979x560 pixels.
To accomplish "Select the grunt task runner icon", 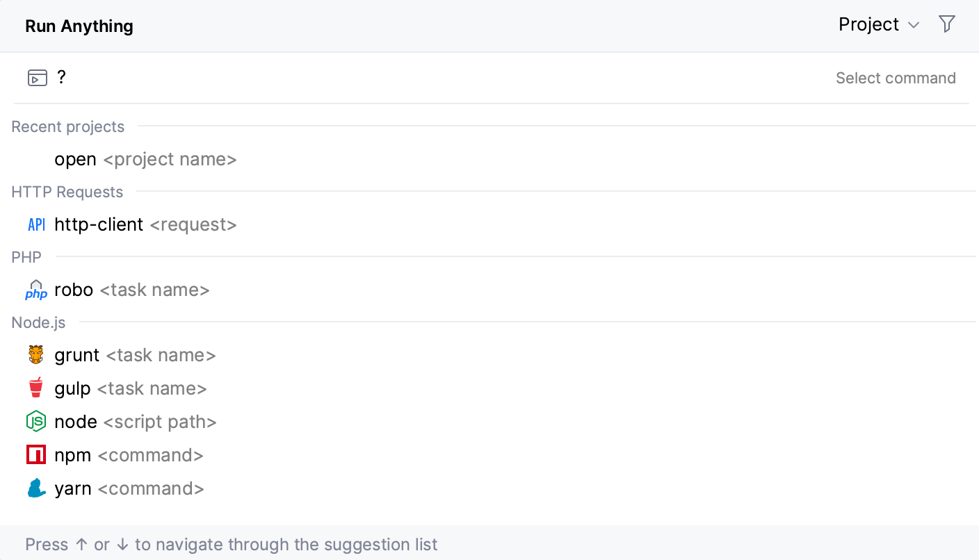I will [35, 354].
